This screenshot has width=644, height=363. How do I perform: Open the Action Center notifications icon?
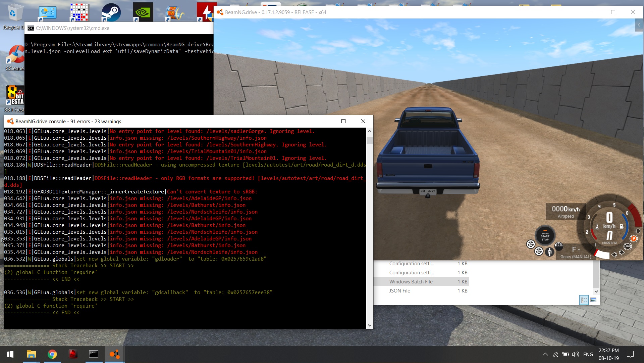630,354
